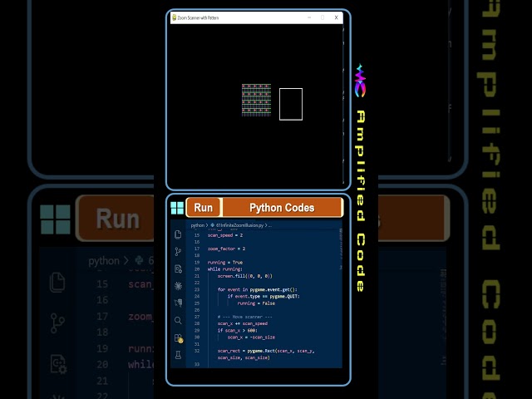Click the code 'if scan_x > 600:'
532x399 pixels.
point(238,330)
